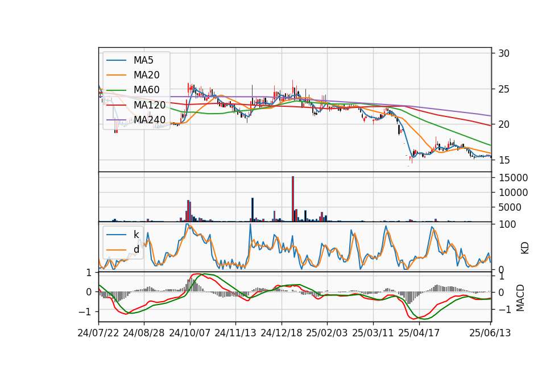Click the 24/11/13 date axis label
This screenshot has width=546, height=392.
[235, 333]
